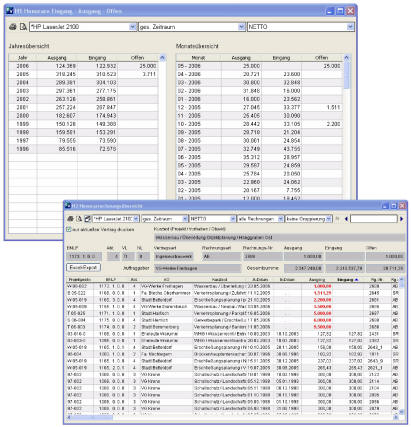Toggle the nur aktuellen Vertrag checkbox
Viewport: 411px width, 427px height.
(x=69, y=229)
